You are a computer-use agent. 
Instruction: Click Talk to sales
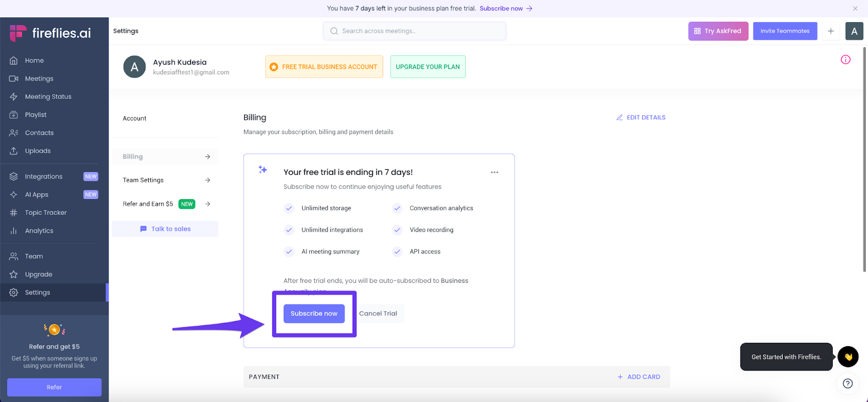click(x=165, y=229)
